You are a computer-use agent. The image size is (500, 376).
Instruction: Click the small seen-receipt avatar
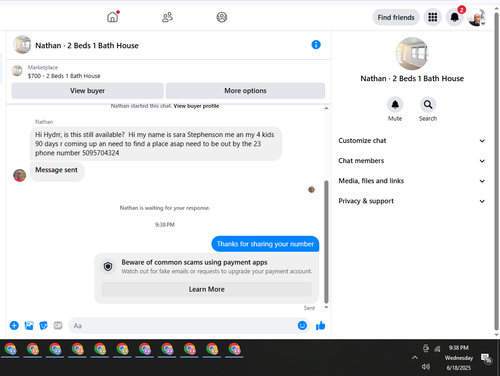[x=311, y=190]
